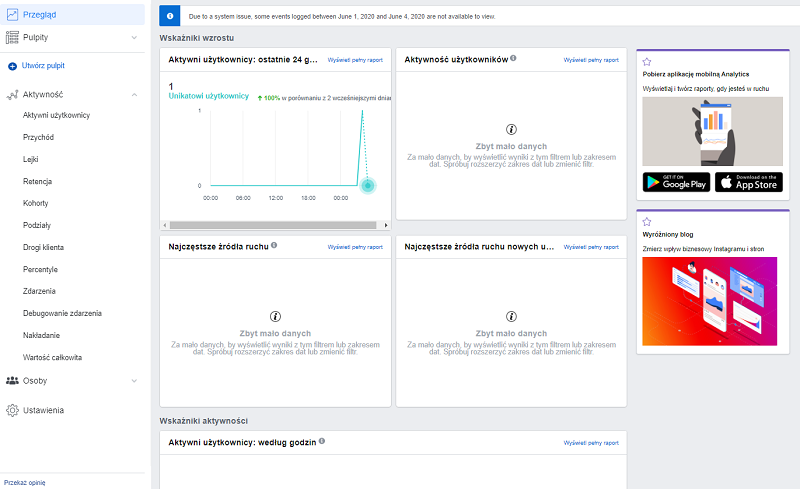Open the featured blog image
The height and width of the screenshot is (489, 800).
(709, 301)
